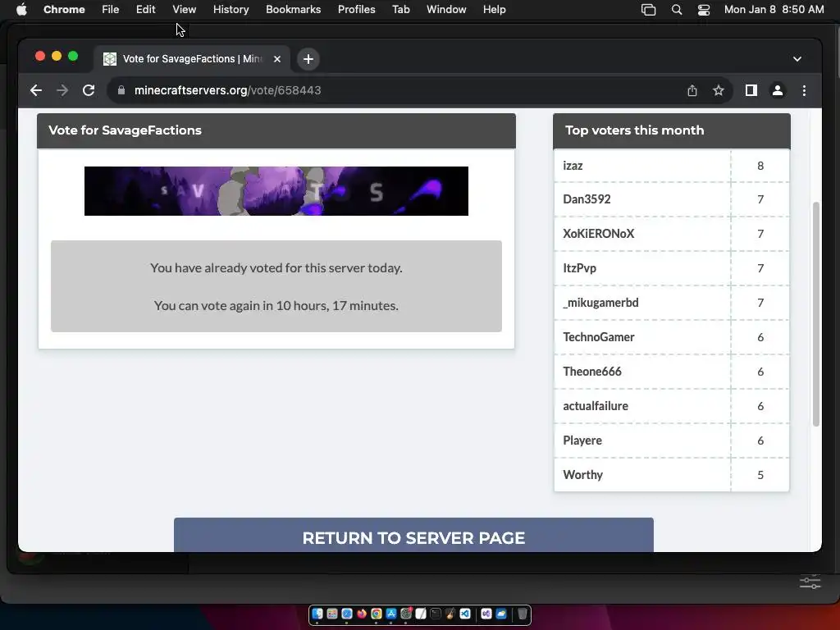This screenshot has width=840, height=630.
Task: Open the Tab menu
Action: tap(400, 9)
